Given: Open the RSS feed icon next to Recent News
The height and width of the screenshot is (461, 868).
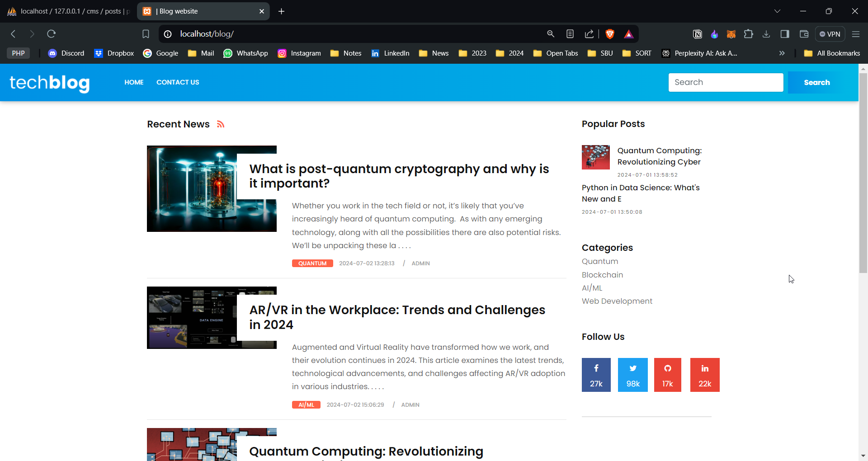Looking at the screenshot, I should [x=220, y=124].
